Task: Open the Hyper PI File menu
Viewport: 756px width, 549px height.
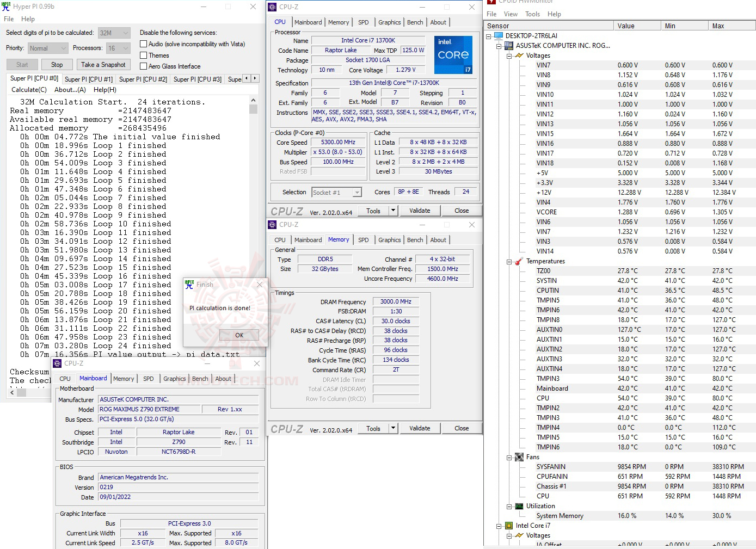Action: coord(9,19)
